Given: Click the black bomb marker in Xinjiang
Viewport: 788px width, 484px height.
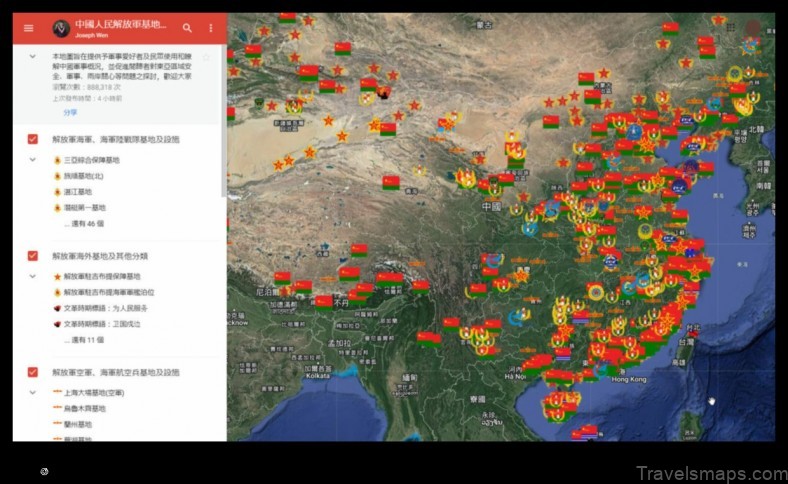Looking at the screenshot, I should pos(382,93).
